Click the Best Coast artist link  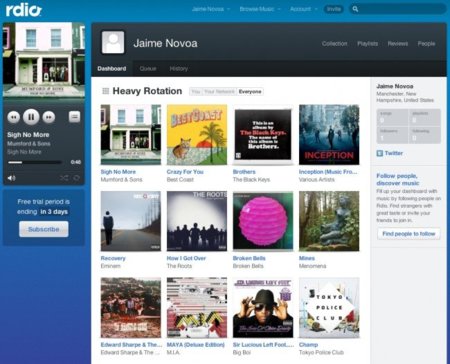180,180
